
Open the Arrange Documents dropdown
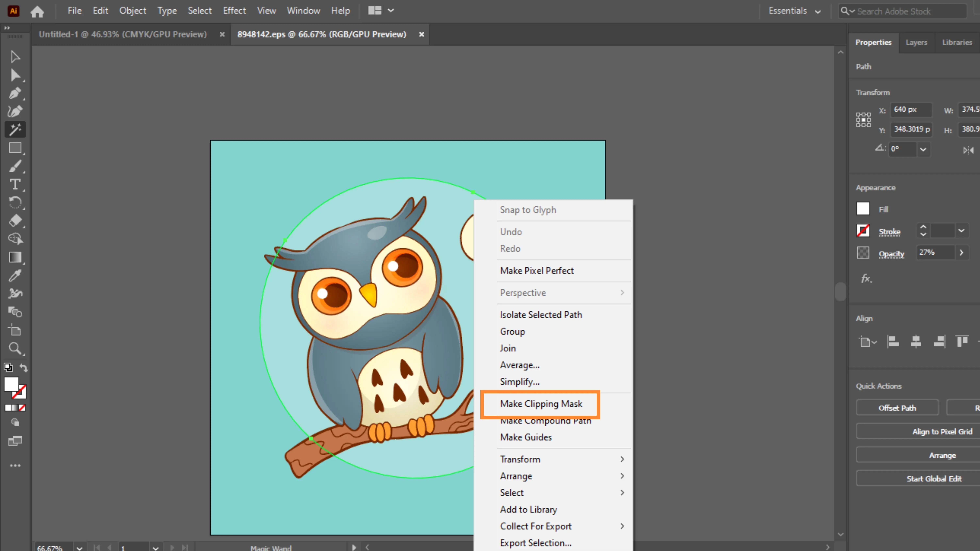coord(381,11)
